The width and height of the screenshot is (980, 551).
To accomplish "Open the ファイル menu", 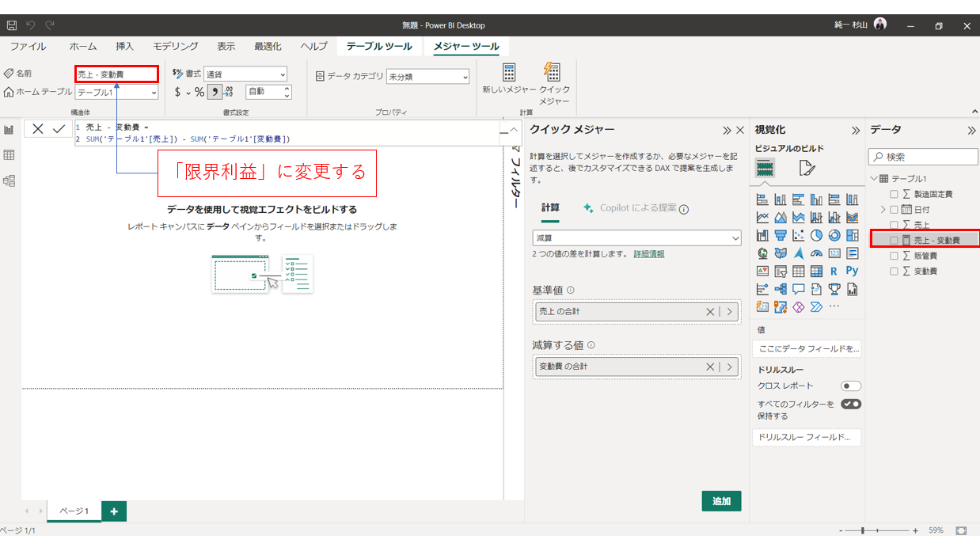I will pos(28,47).
